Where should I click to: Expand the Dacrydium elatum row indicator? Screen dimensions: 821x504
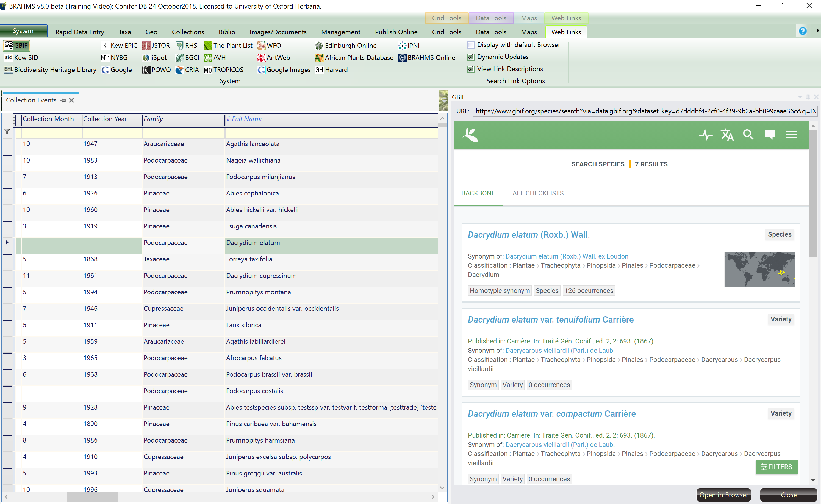tap(7, 243)
